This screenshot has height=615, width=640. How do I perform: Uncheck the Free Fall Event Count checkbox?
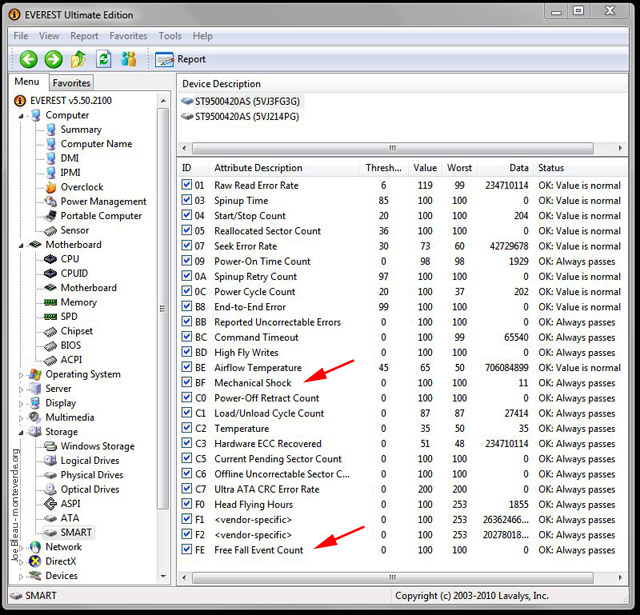tap(187, 549)
